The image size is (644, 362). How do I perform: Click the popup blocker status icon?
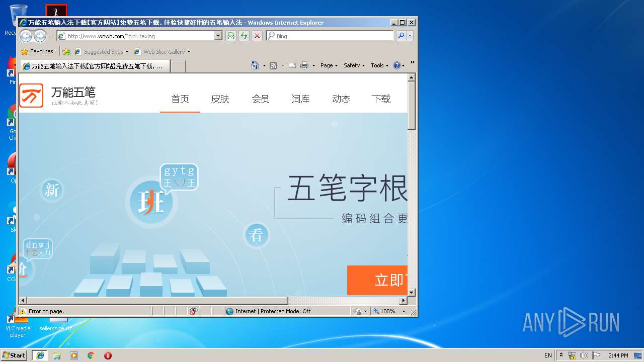194,311
